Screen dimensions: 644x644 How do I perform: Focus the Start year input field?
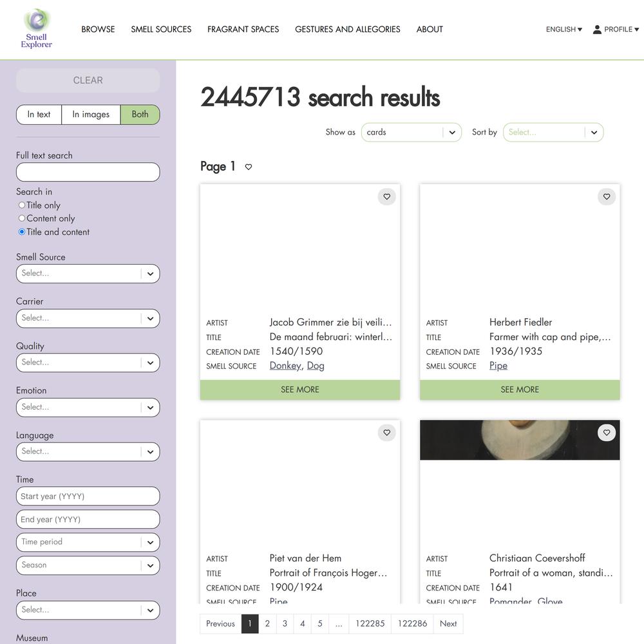click(88, 496)
